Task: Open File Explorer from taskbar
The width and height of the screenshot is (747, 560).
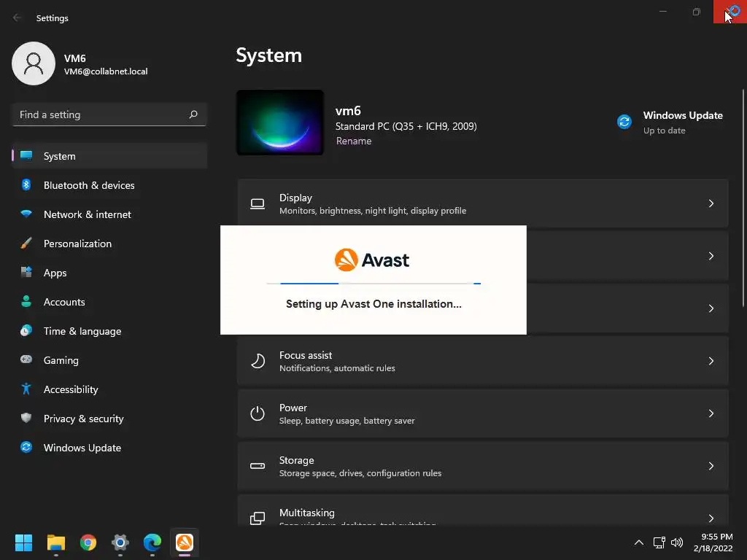Action: pyautogui.click(x=55, y=542)
